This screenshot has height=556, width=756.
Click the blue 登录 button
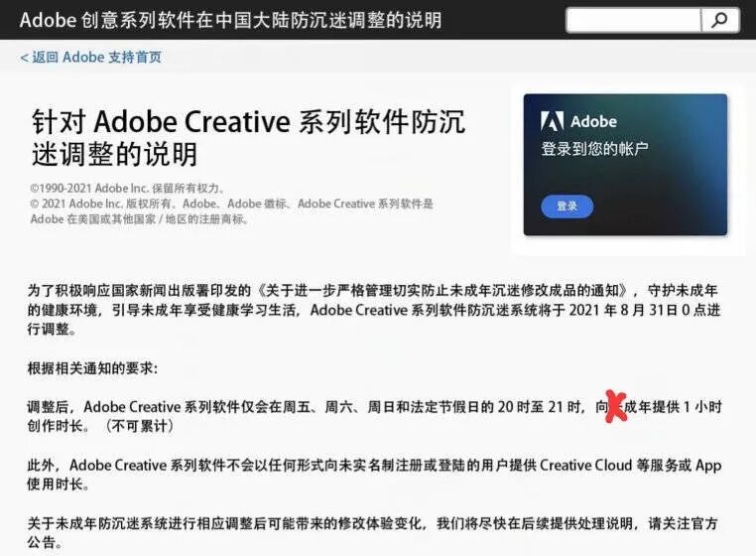point(567,207)
